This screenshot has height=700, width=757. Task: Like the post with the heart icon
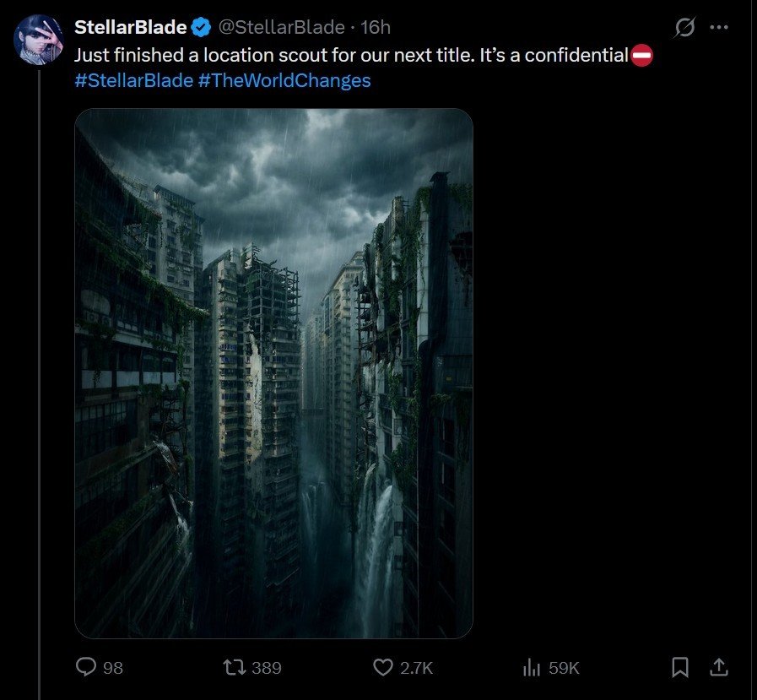click(x=383, y=668)
